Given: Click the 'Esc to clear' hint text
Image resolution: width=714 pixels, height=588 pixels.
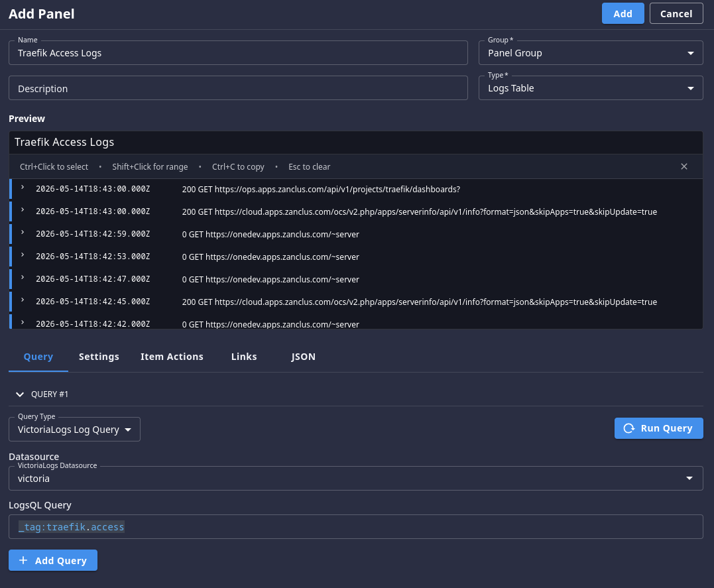Looking at the screenshot, I should coord(309,166).
